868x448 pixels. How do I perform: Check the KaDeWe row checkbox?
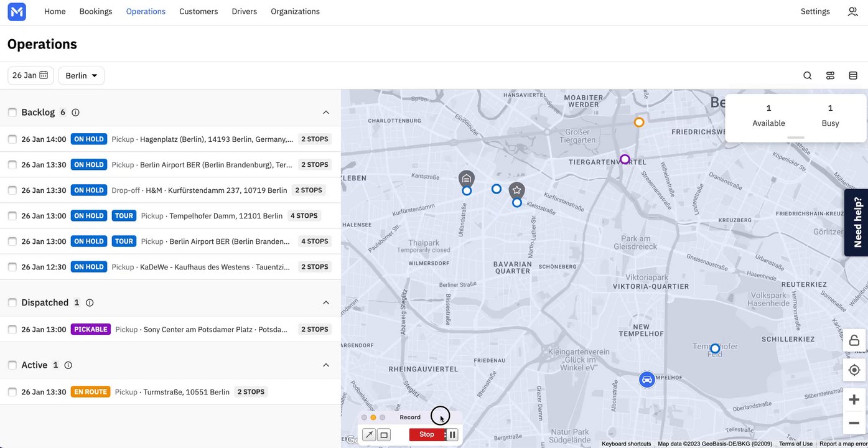pos(12,267)
